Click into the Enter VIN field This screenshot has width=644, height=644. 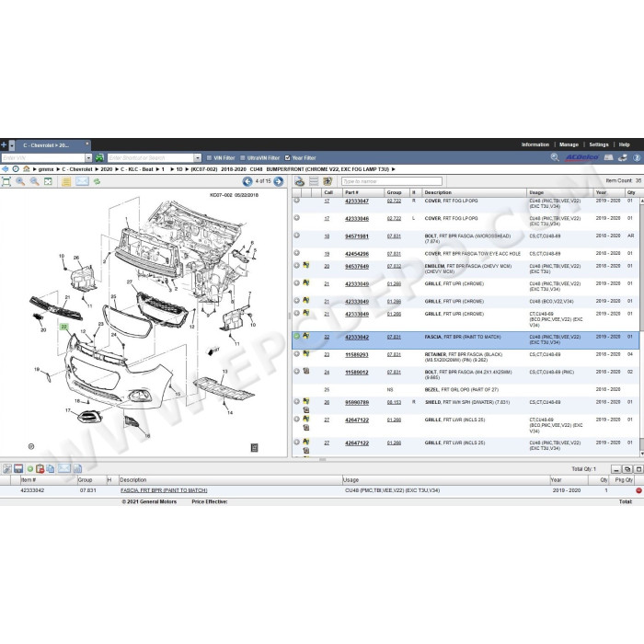click(x=42, y=158)
